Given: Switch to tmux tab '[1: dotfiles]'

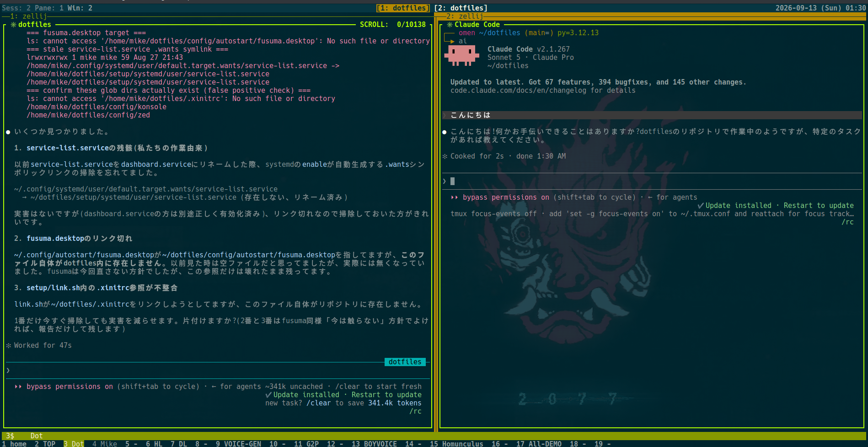Looking at the screenshot, I should [x=403, y=8].
